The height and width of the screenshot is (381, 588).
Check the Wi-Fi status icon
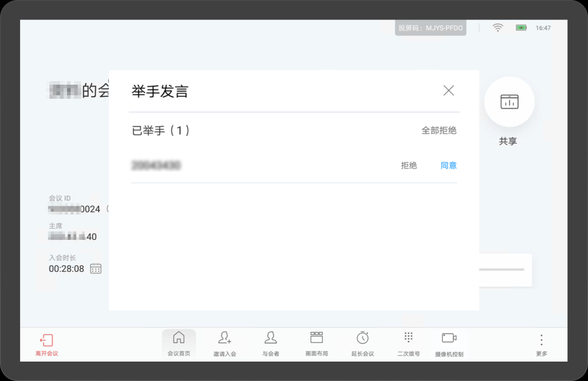point(497,27)
